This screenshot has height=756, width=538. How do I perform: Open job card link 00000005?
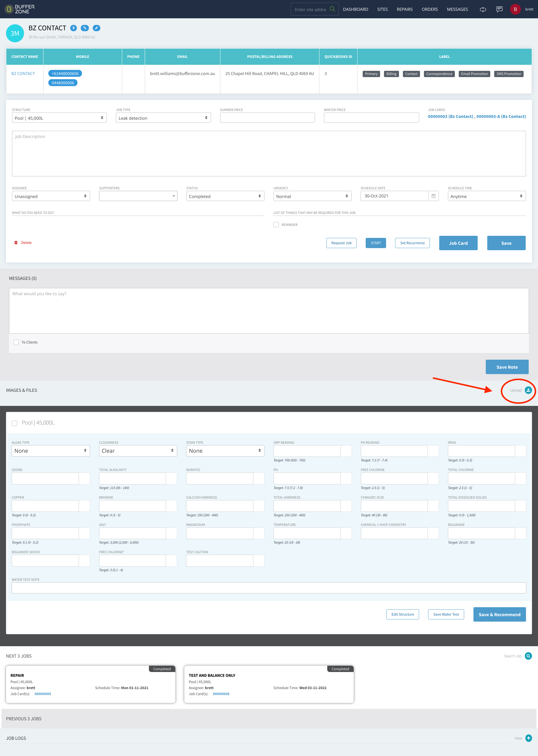pos(43,694)
